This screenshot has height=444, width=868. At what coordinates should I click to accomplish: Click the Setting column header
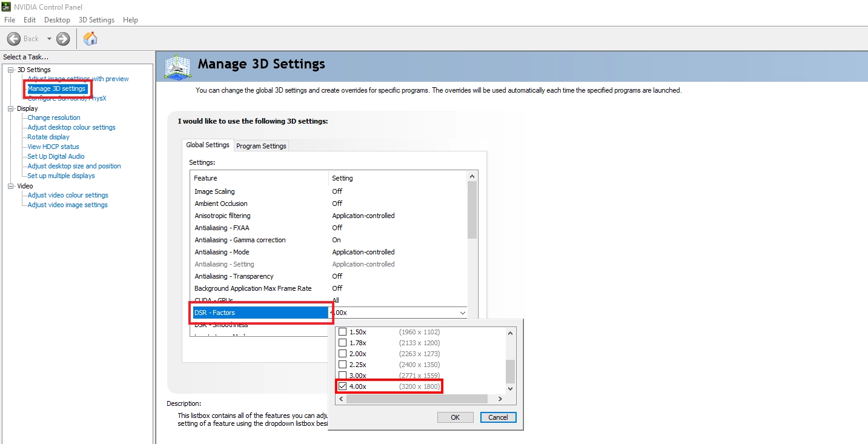coord(398,178)
